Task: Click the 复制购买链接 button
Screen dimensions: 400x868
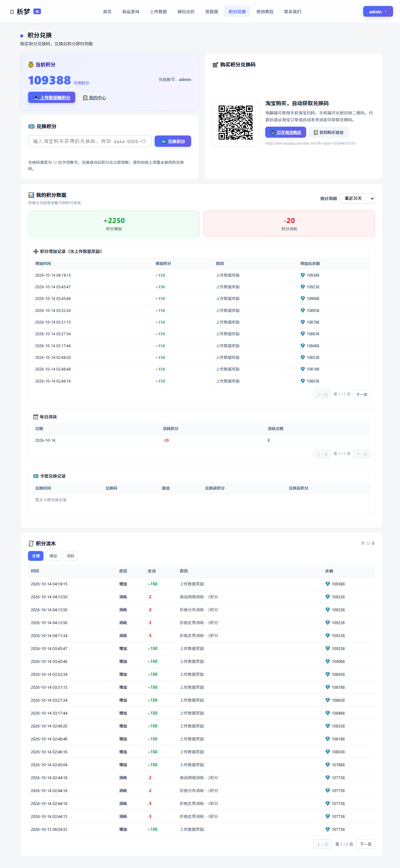Action: (x=329, y=132)
